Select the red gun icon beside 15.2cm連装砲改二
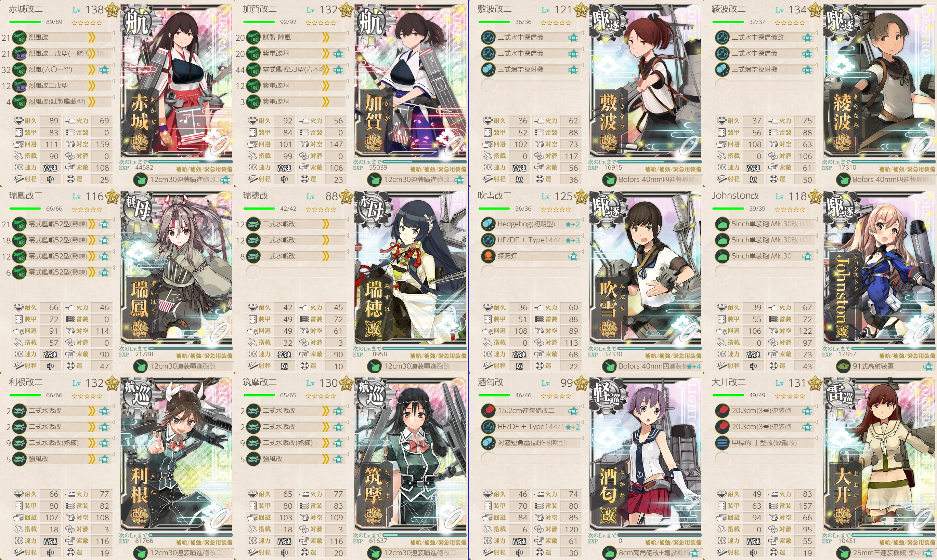This screenshot has height=560, width=937. click(x=488, y=411)
